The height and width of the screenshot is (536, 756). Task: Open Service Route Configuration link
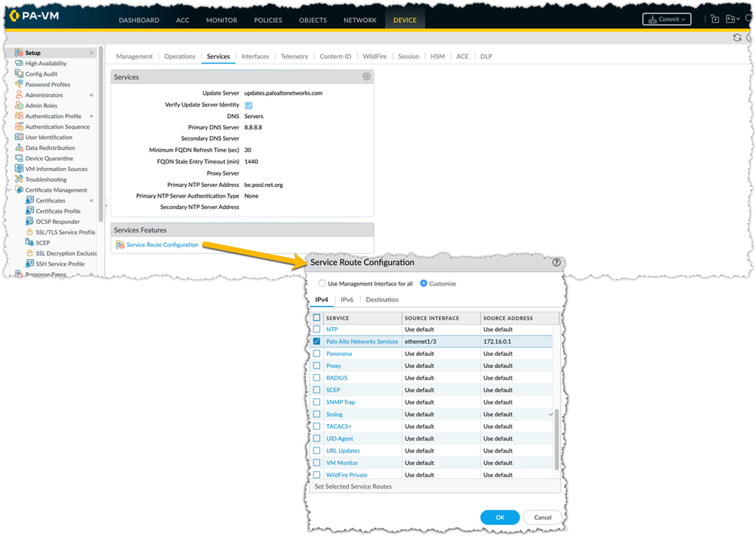163,245
